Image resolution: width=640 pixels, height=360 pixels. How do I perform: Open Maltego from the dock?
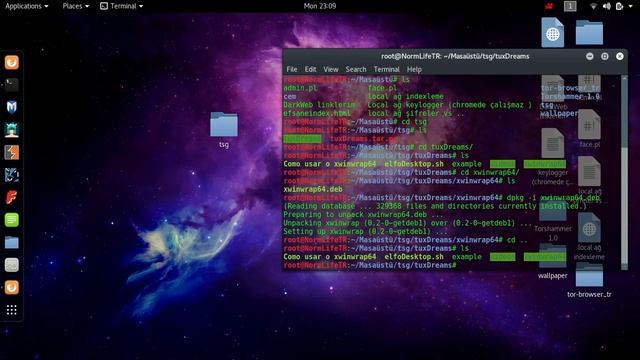click(x=11, y=175)
